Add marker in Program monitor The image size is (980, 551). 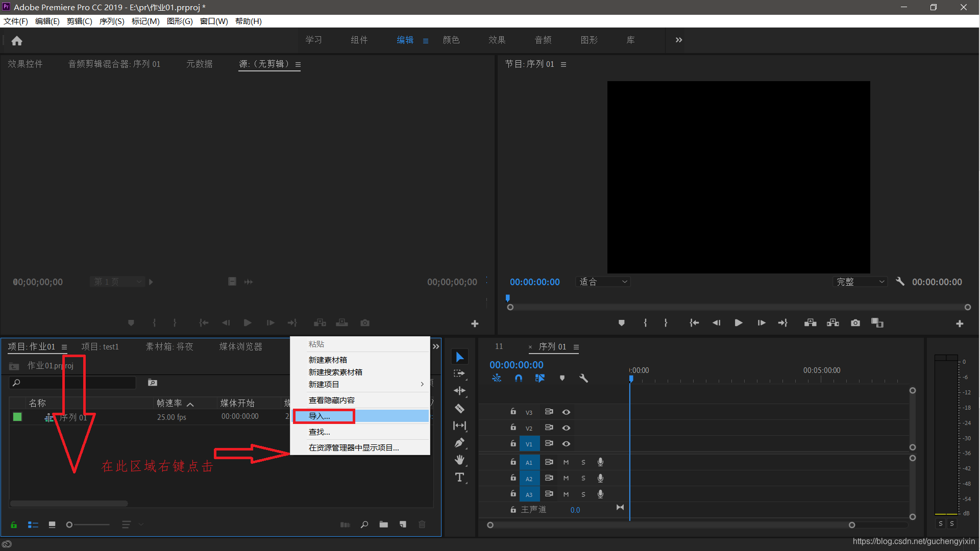pos(621,323)
